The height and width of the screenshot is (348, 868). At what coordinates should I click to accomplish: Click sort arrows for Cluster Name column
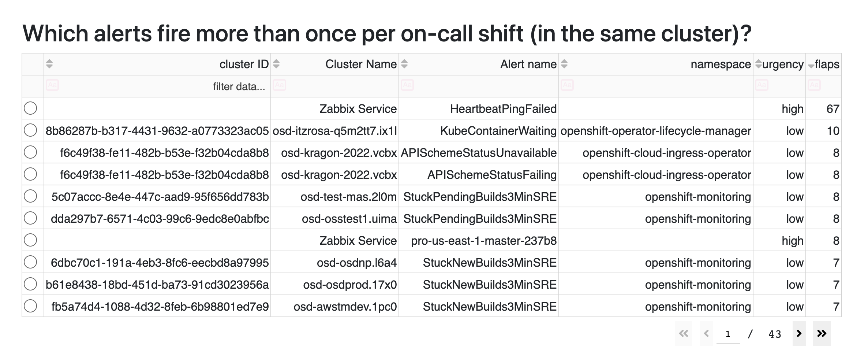coord(276,64)
